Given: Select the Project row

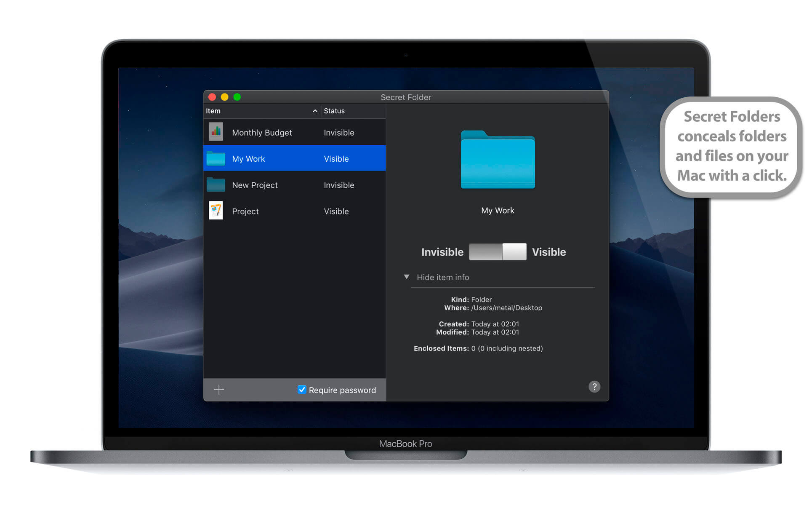Looking at the screenshot, I should pyautogui.click(x=245, y=211).
